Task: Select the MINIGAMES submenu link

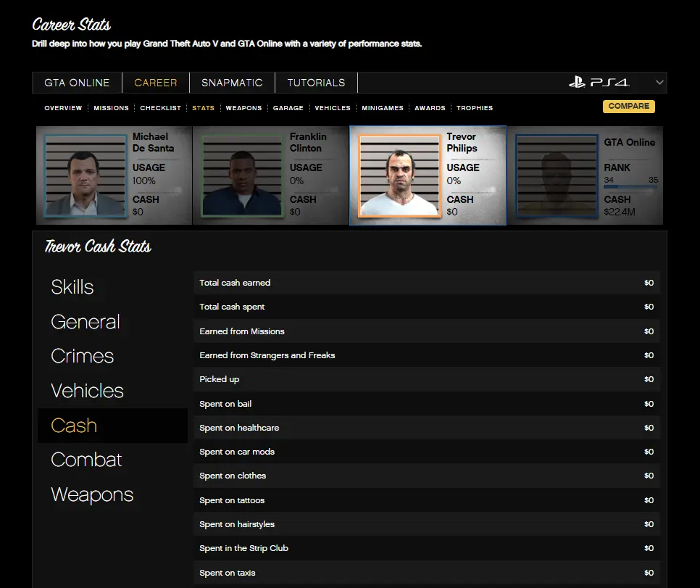Action: 383,108
